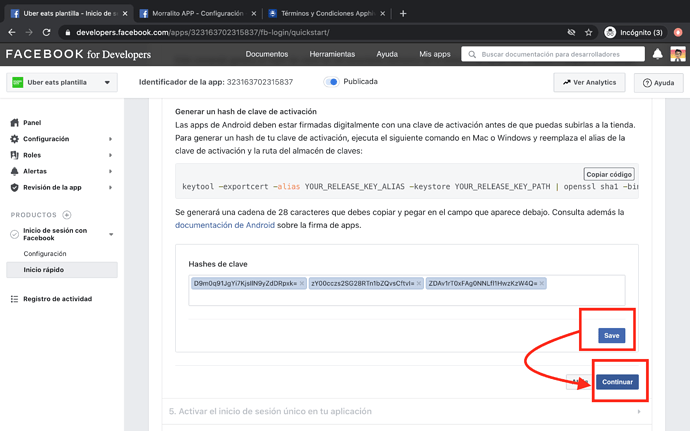This screenshot has width=690, height=431.
Task: Click the keytool -exportcert command text
Action: pyautogui.click(x=409, y=187)
